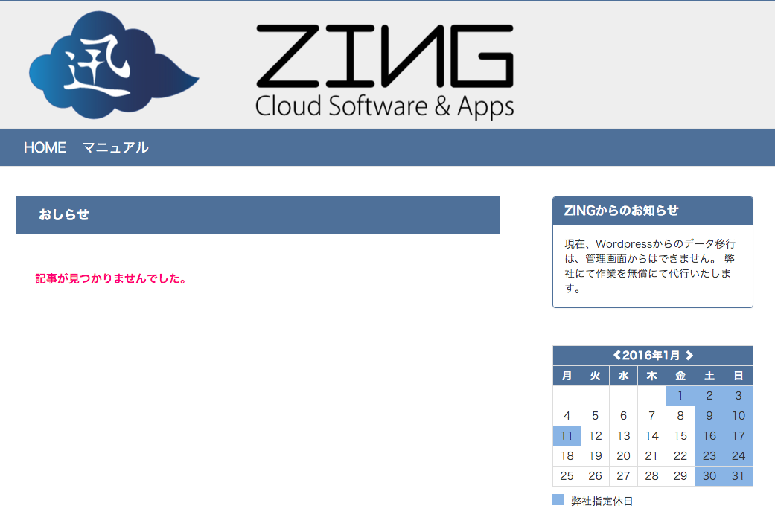Screen dimensions: 775x532
Task: Click the 記事が見つかりませんでした message
Action: pos(110,278)
